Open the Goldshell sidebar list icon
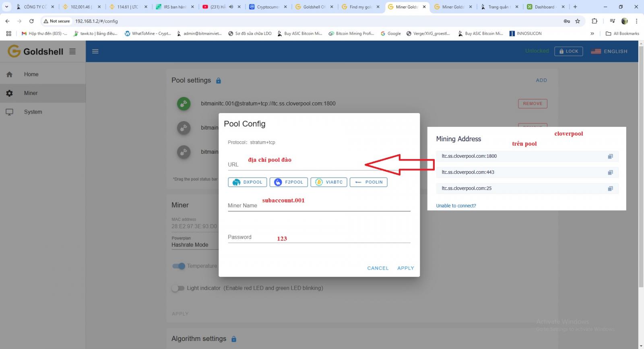This screenshot has width=644, height=349. pyautogui.click(x=72, y=51)
